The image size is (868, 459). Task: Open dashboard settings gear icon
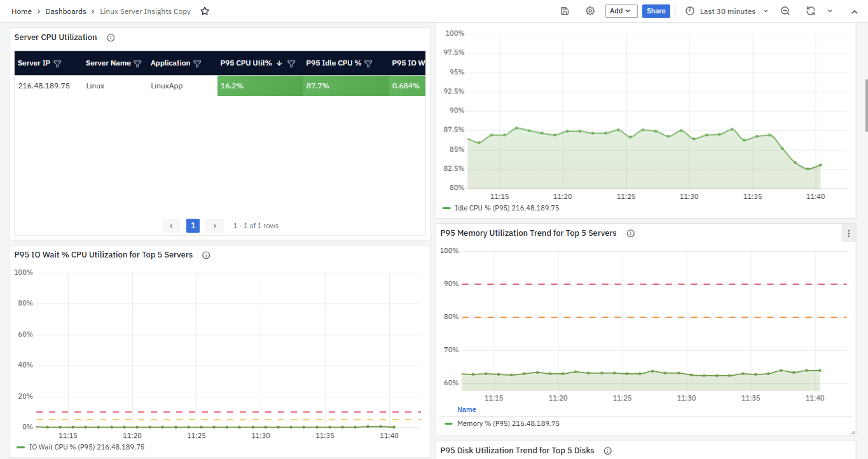tap(590, 11)
